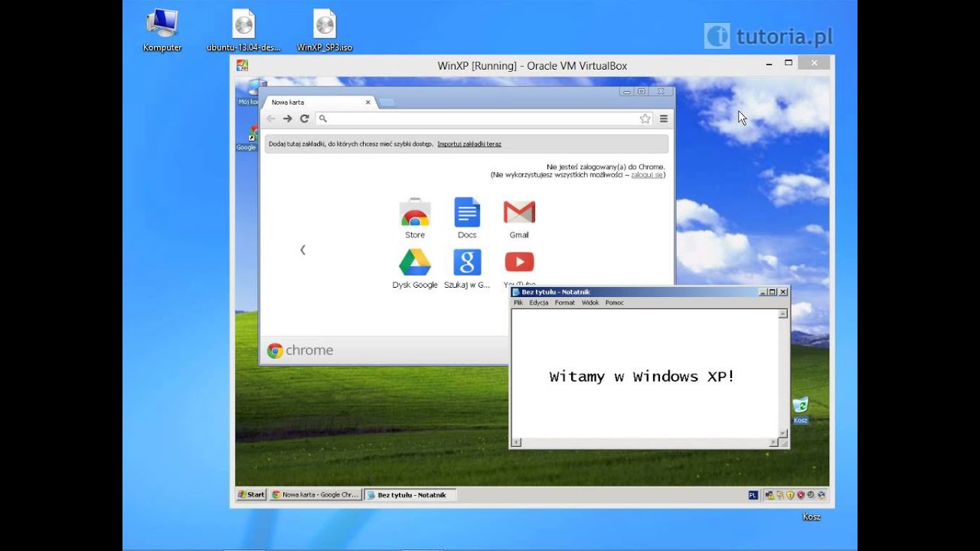The width and height of the screenshot is (980, 551).
Task: Click the Windows XP Start button
Action: click(251, 495)
